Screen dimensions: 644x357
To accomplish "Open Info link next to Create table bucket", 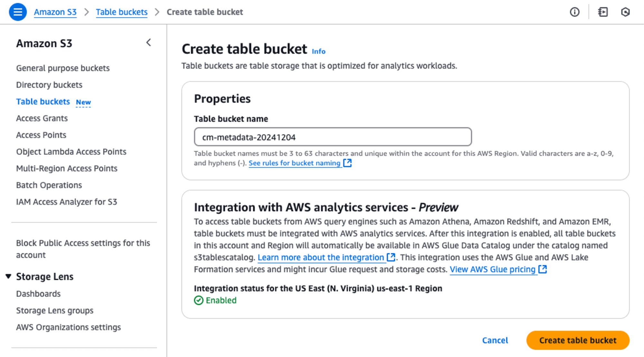I will coord(318,51).
